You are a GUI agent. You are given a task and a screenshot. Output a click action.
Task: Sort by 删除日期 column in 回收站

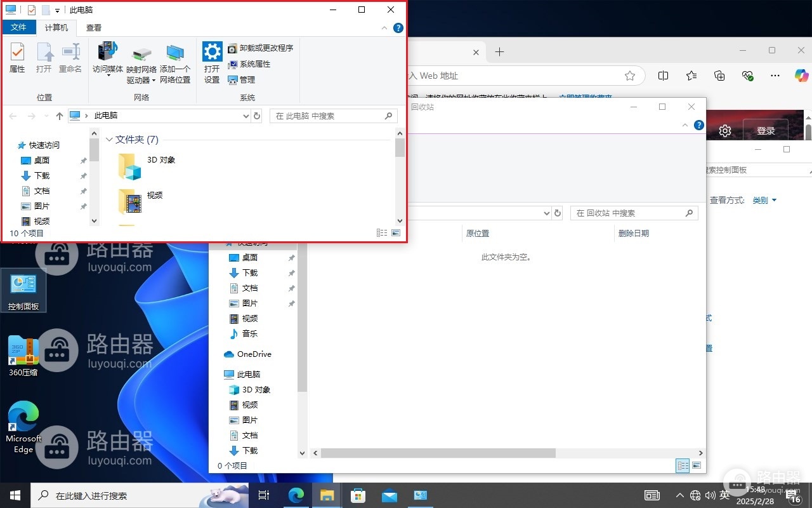[634, 234]
